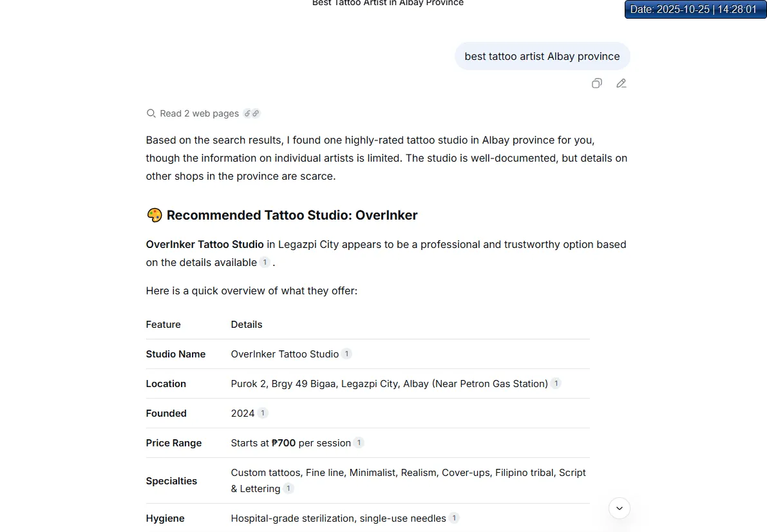Screen dimensions: 767x532
Task: Click the palette emoji in the Recommended heading
Action: click(155, 215)
